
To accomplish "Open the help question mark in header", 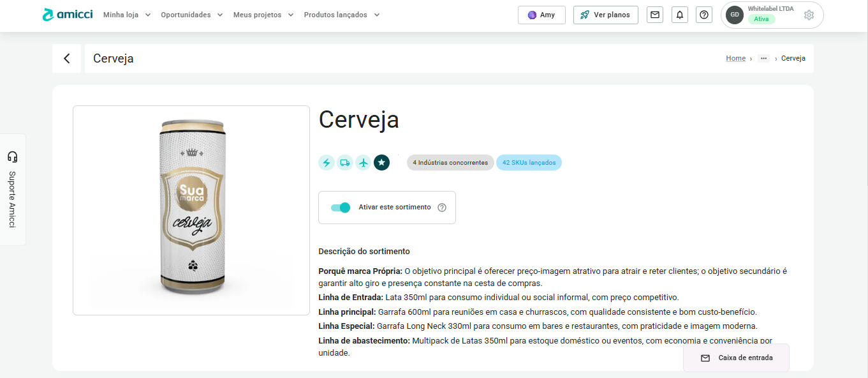I will point(704,15).
